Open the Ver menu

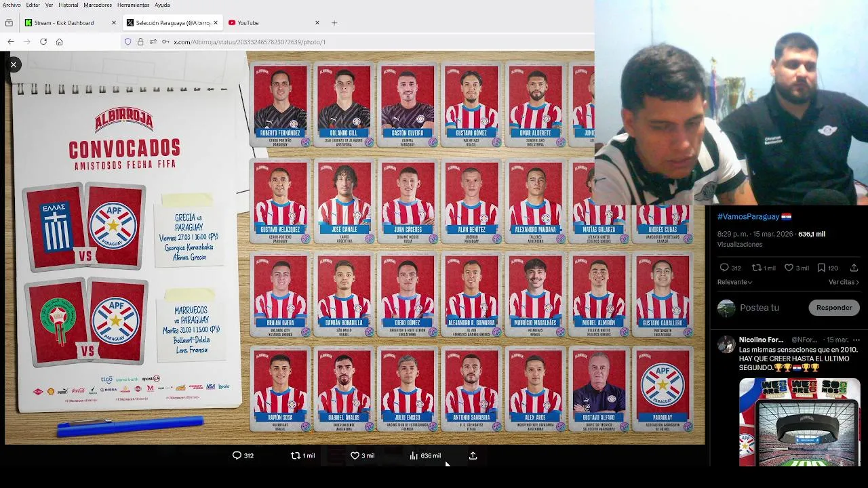[x=50, y=5]
